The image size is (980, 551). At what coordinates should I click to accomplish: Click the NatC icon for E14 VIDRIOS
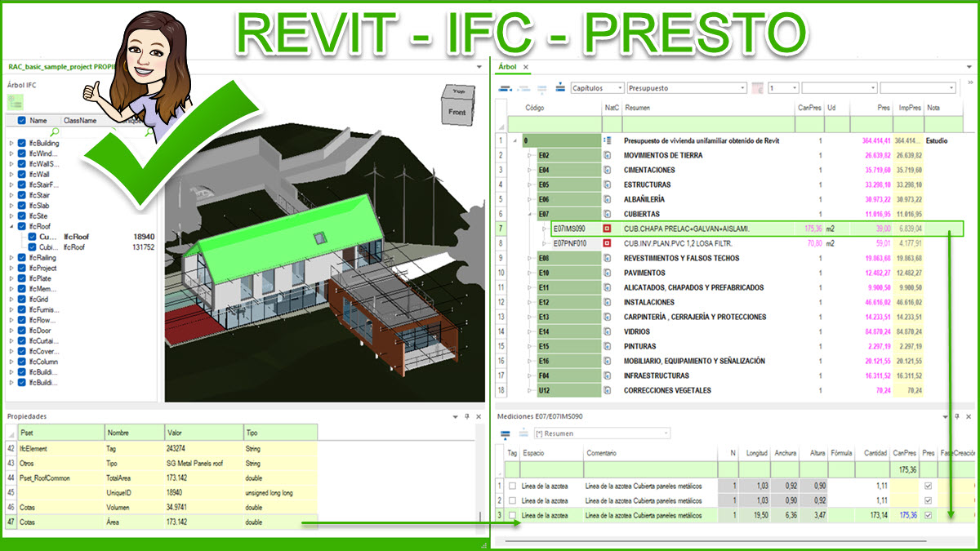pyautogui.click(x=607, y=331)
